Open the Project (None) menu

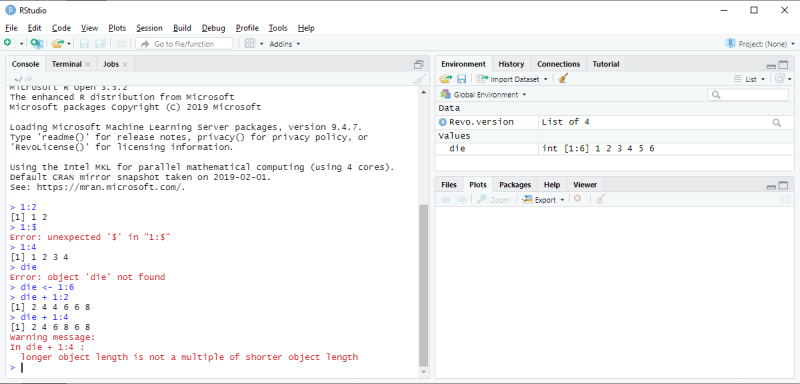[759, 44]
